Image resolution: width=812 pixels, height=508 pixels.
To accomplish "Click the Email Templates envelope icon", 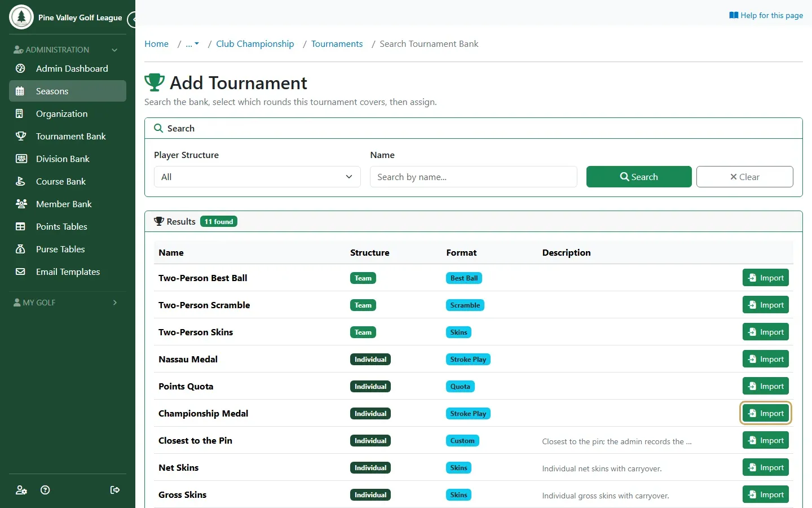I will point(20,271).
